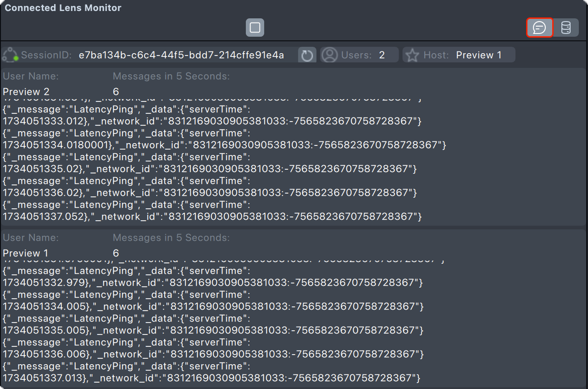This screenshot has width=588, height=389.
Task: Switch to the datastore database view
Action: point(566,28)
